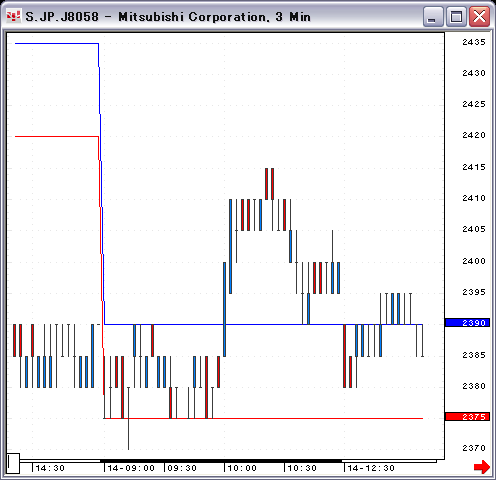The height and width of the screenshot is (480, 496).
Task: Click the blue 2390 price marker
Action: (467, 323)
